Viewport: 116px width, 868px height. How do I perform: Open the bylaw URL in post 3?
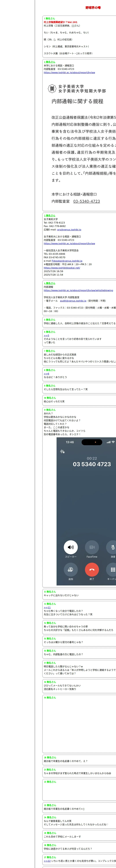69,244
